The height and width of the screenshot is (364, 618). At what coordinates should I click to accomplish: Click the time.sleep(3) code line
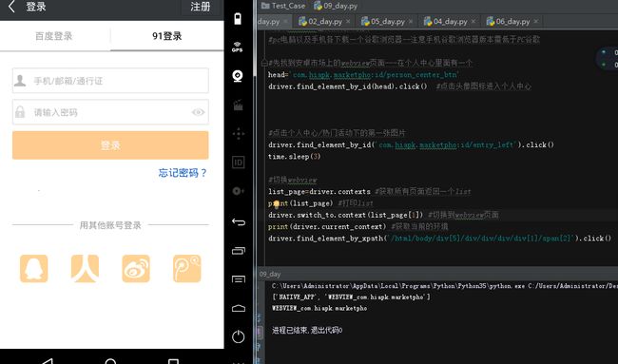click(295, 157)
